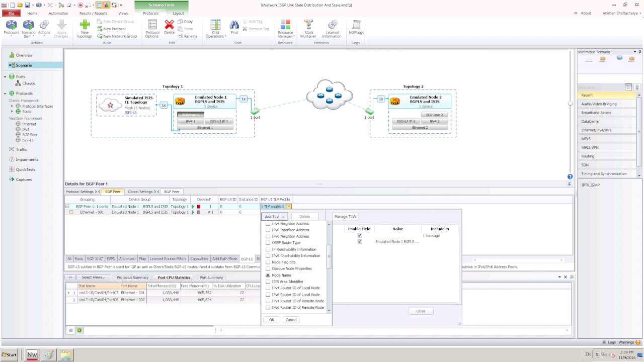Expand Protocol Interfaces tree node
The width and height of the screenshot is (644, 362).
pos(13,106)
